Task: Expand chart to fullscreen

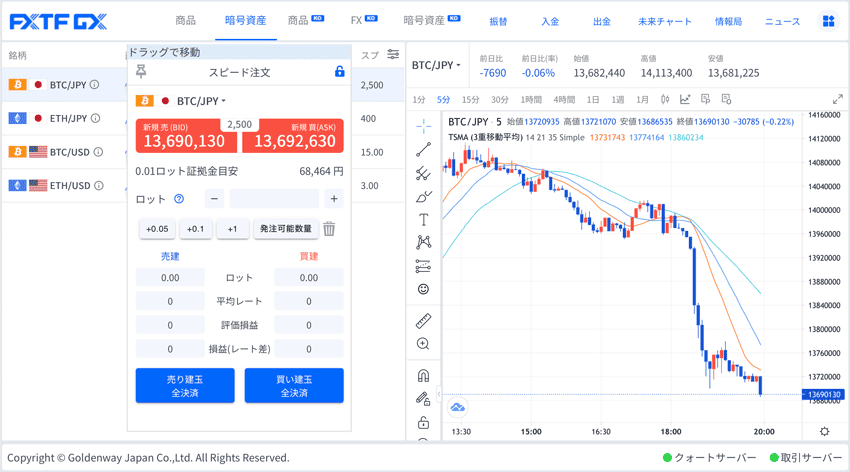Action: [838, 99]
